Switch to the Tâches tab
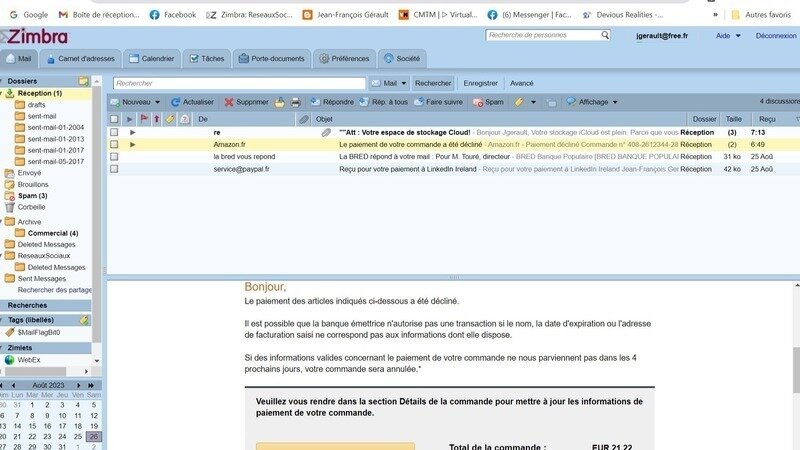Image resolution: width=800 pixels, height=450 pixels. (207, 59)
